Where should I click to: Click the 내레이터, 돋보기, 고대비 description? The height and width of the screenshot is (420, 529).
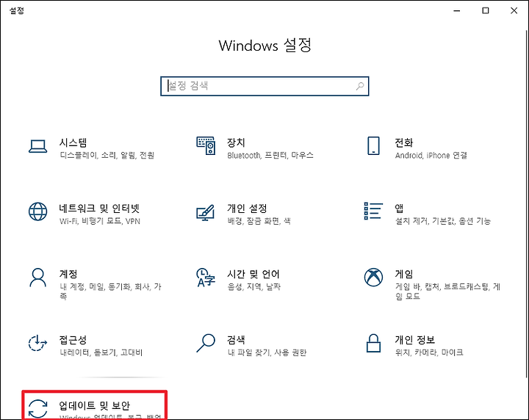coord(101,352)
